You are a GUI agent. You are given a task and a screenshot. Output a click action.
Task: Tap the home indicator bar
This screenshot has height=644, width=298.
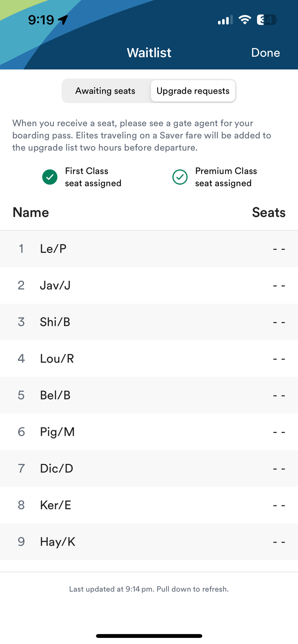(x=149, y=636)
